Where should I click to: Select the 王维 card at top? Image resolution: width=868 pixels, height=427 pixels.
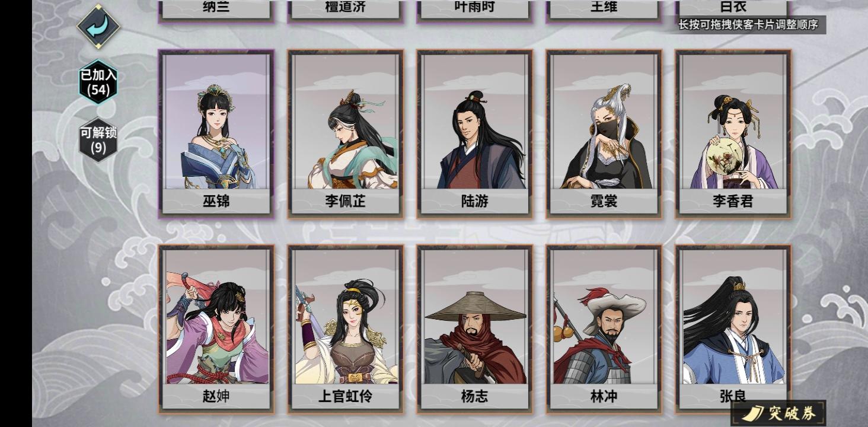pyautogui.click(x=604, y=11)
